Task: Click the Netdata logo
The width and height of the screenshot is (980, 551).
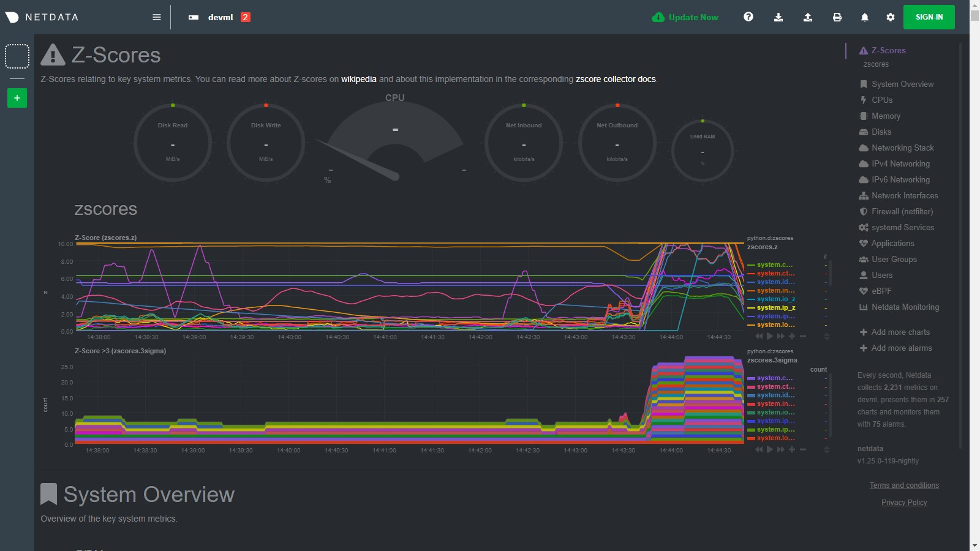Action: click(x=42, y=17)
